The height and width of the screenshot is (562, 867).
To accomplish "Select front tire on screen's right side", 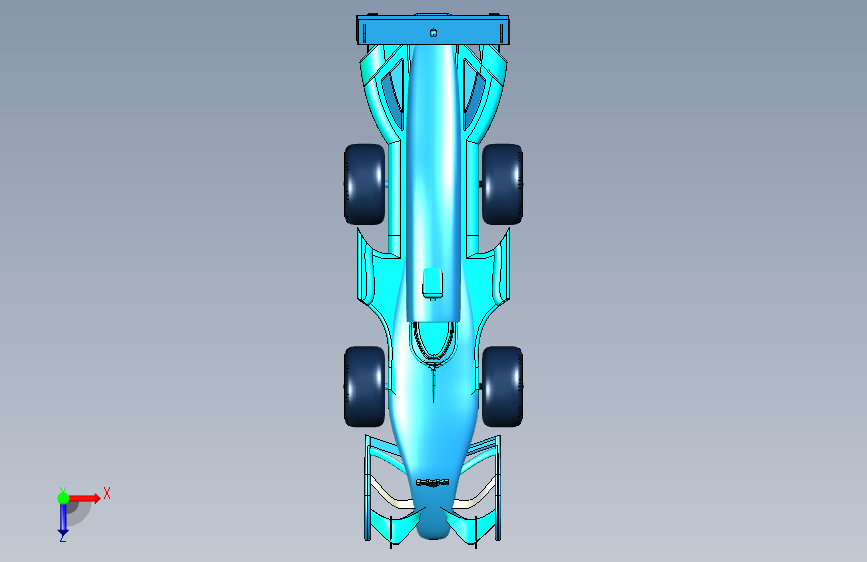I will click(502, 387).
